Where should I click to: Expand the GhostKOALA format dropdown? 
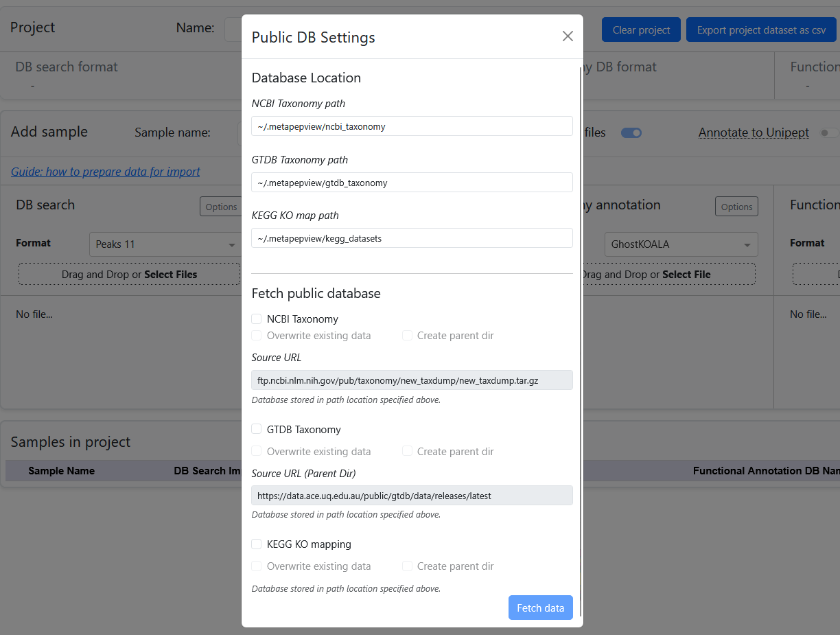(x=680, y=244)
